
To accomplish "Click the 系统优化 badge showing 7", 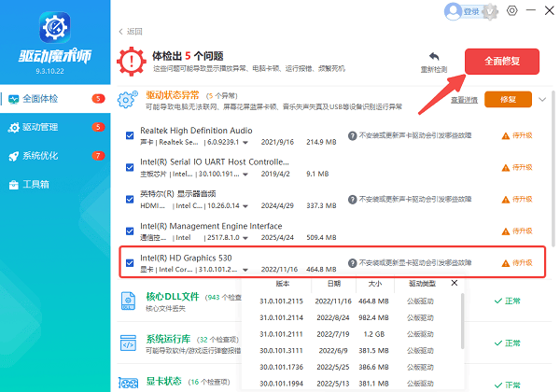I will (98, 156).
